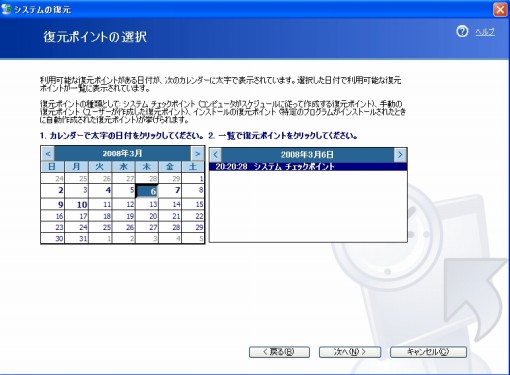Select the 20:20:28 システム チェックポイント entry
This screenshot has width=510, height=375.
(x=308, y=167)
